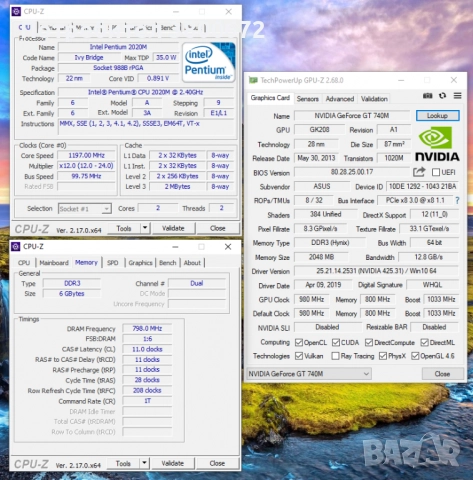The width and height of the screenshot is (473, 480).
Task: Switch to the Advanced tab in GPU-Z
Action: pos(340,99)
